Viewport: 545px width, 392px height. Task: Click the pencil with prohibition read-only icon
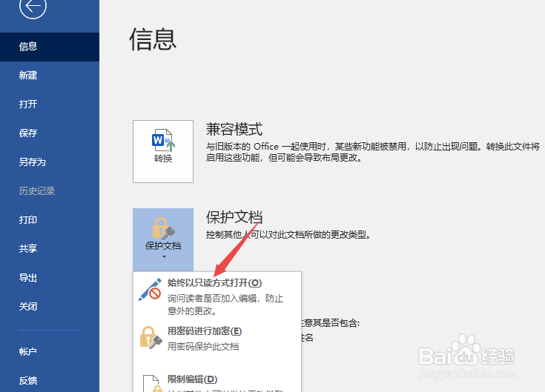point(150,289)
